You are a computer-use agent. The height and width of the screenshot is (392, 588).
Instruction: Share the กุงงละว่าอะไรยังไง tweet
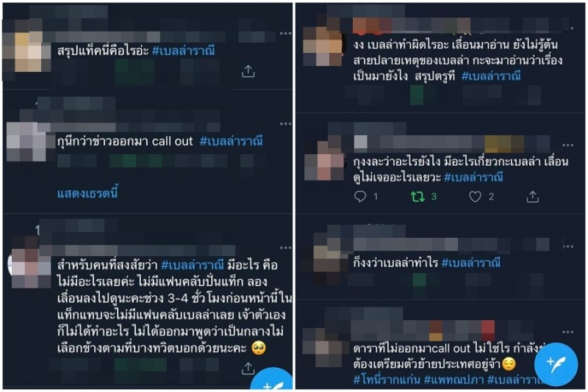532,197
